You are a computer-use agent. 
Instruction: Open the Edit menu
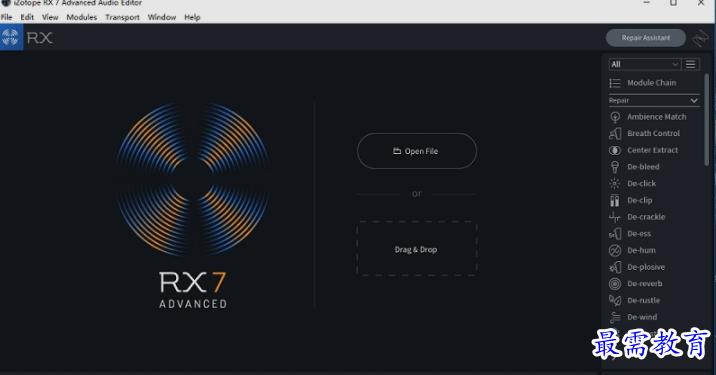coord(27,17)
